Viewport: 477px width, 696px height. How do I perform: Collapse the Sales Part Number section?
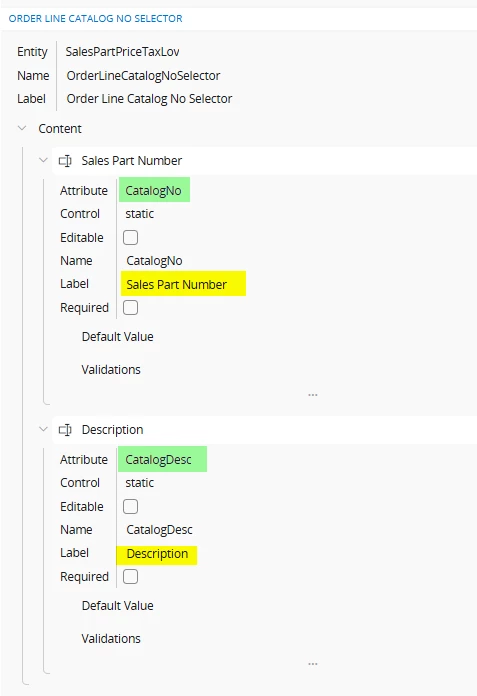(43, 160)
